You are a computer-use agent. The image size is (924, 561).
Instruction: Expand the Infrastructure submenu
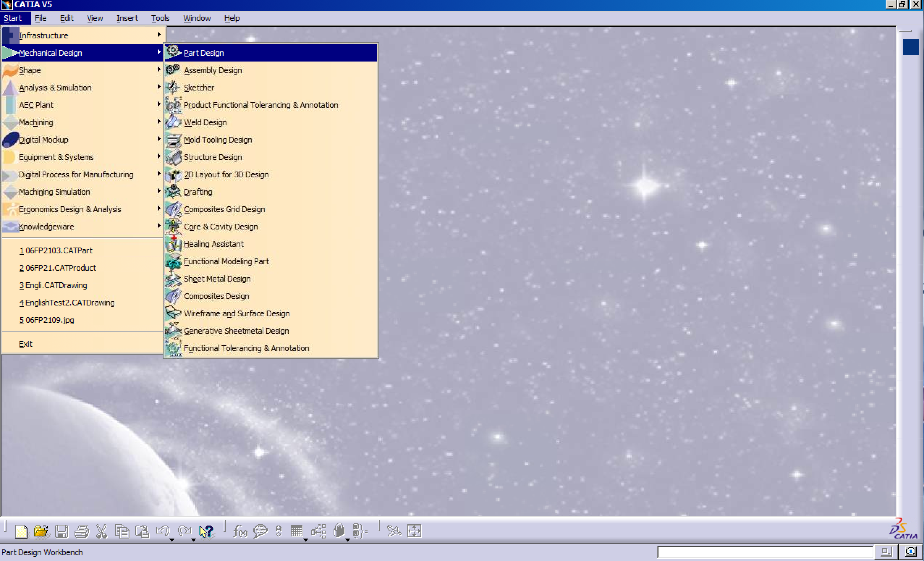[x=82, y=35]
